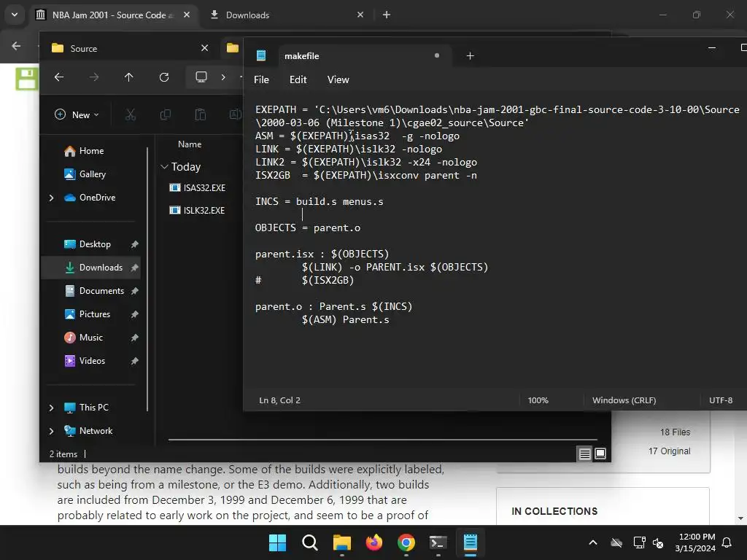Open Home in Explorer sidebar

pos(91,151)
